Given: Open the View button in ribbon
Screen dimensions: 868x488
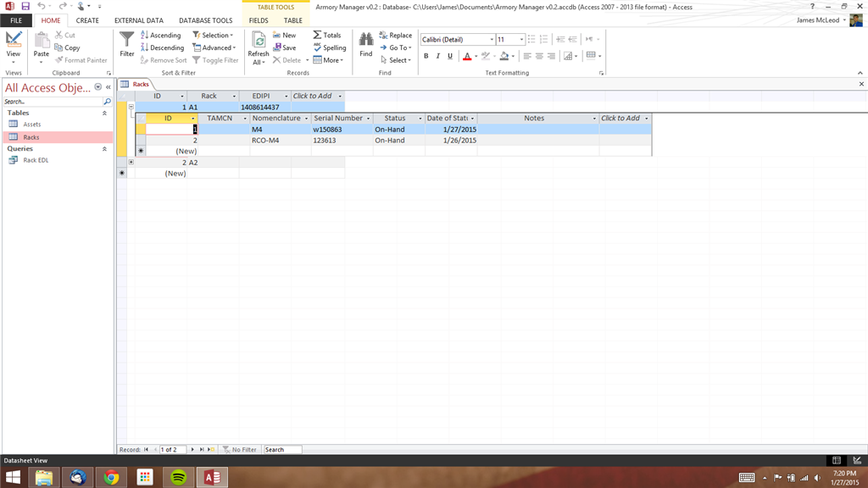Looking at the screenshot, I should click(x=14, y=47).
